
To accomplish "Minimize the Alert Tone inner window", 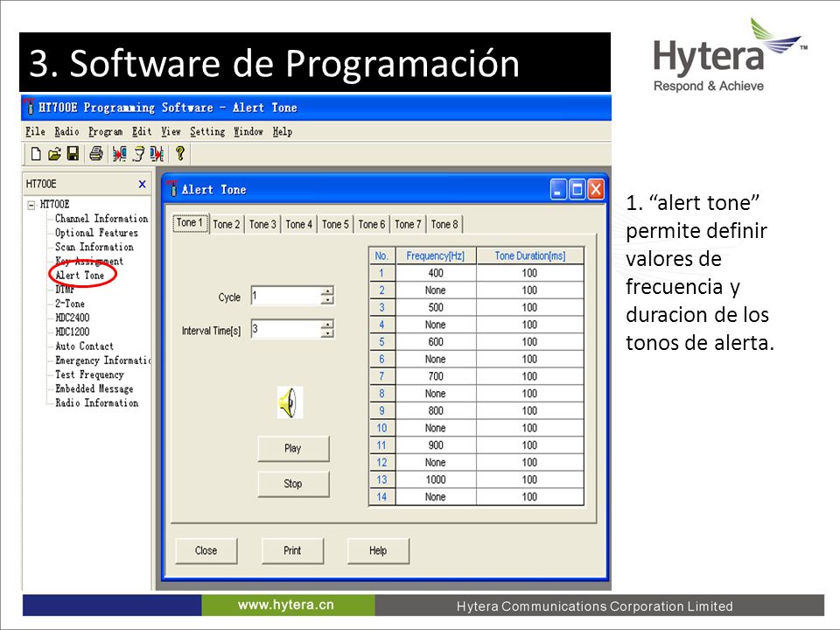I will tap(558, 190).
